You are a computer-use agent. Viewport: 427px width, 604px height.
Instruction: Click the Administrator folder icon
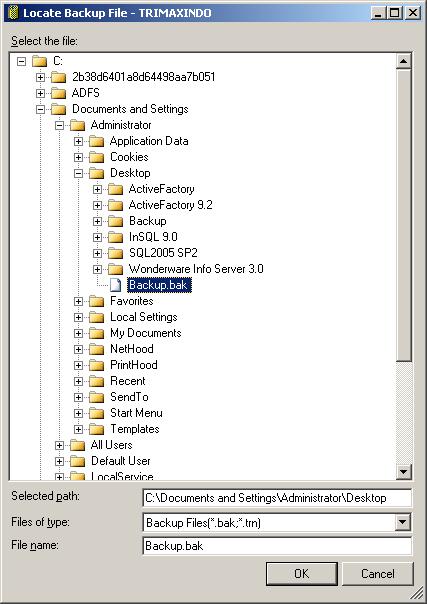click(x=77, y=125)
